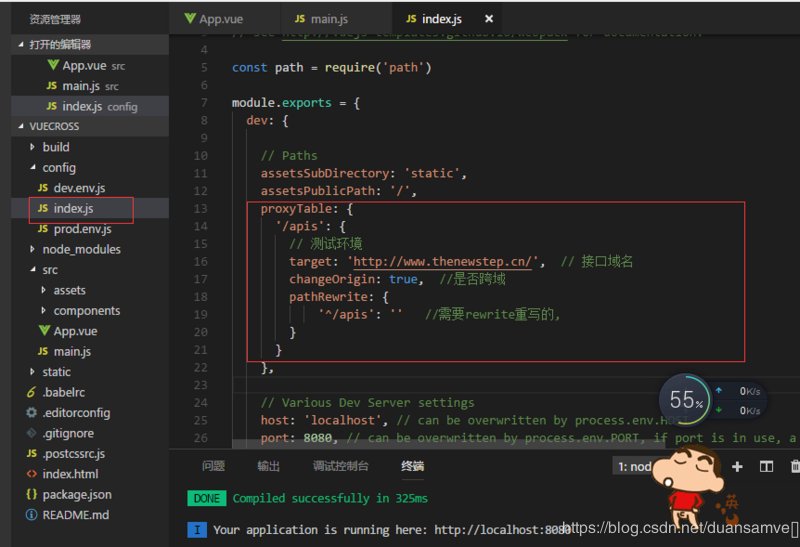Click the 55% floating speed widget
The height and width of the screenshot is (547, 800).
click(x=685, y=400)
